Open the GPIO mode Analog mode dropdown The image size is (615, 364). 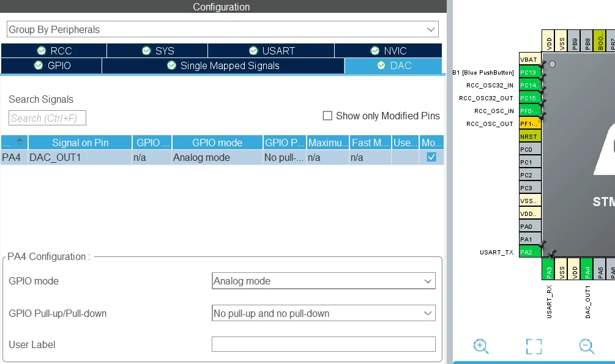click(324, 281)
